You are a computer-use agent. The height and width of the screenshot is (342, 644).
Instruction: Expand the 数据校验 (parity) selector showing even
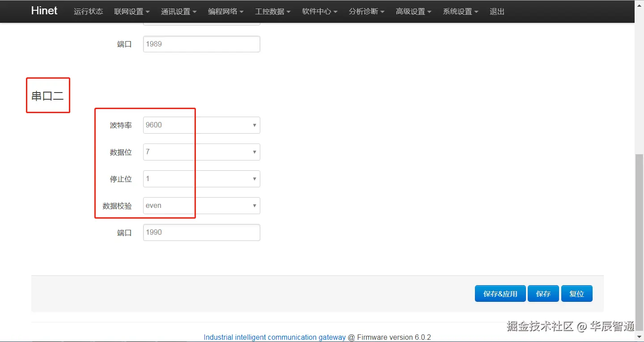pos(201,205)
